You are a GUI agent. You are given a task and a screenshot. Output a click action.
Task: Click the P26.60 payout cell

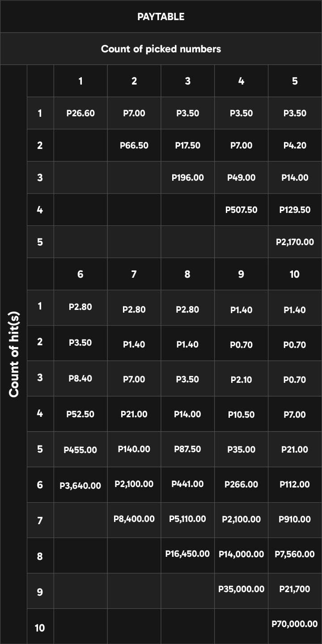coord(80,113)
